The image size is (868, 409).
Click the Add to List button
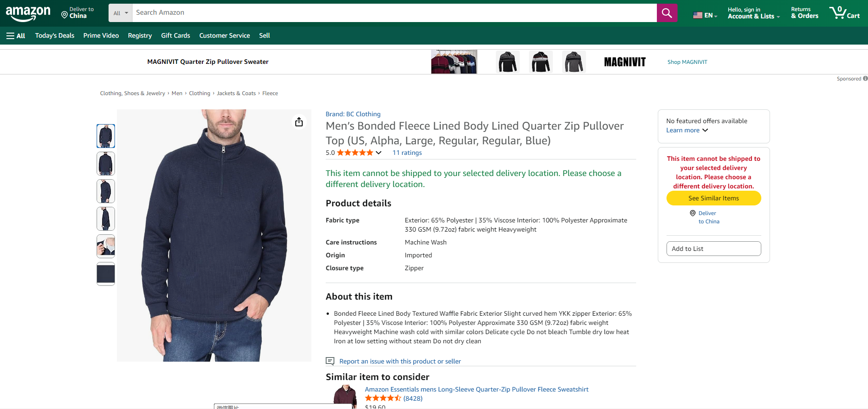pyautogui.click(x=713, y=249)
